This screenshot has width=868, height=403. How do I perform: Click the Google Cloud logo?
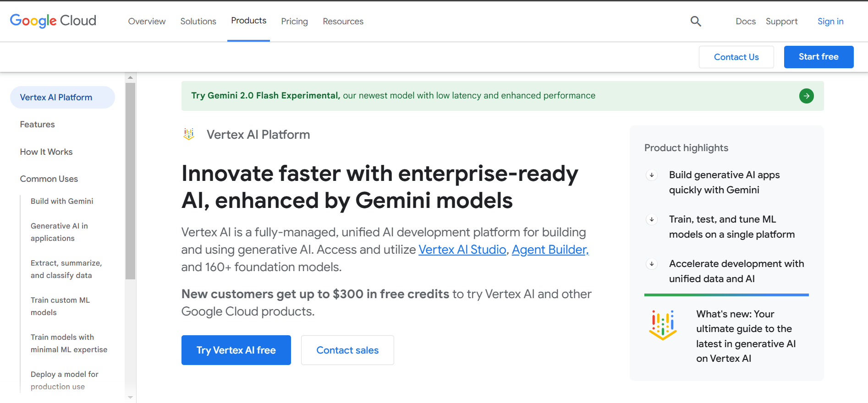53,21
